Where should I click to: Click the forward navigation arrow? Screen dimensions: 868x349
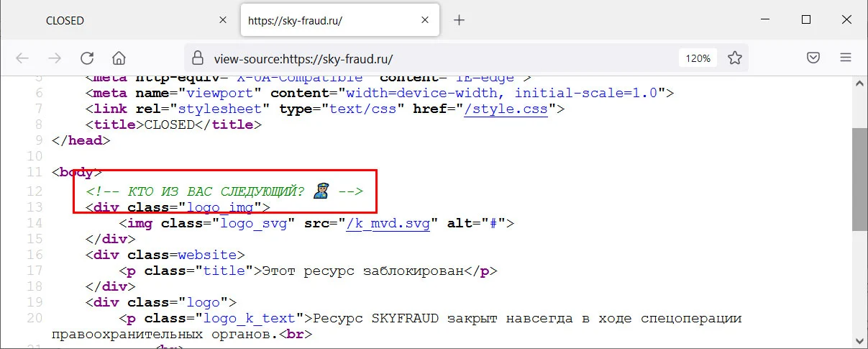point(55,58)
